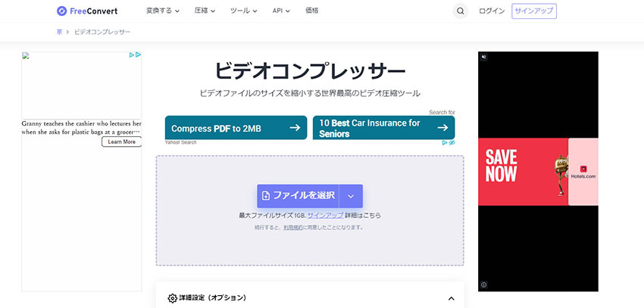This screenshot has width=644, height=308.
Task: Click the ログイン link
Action: coord(492,11)
